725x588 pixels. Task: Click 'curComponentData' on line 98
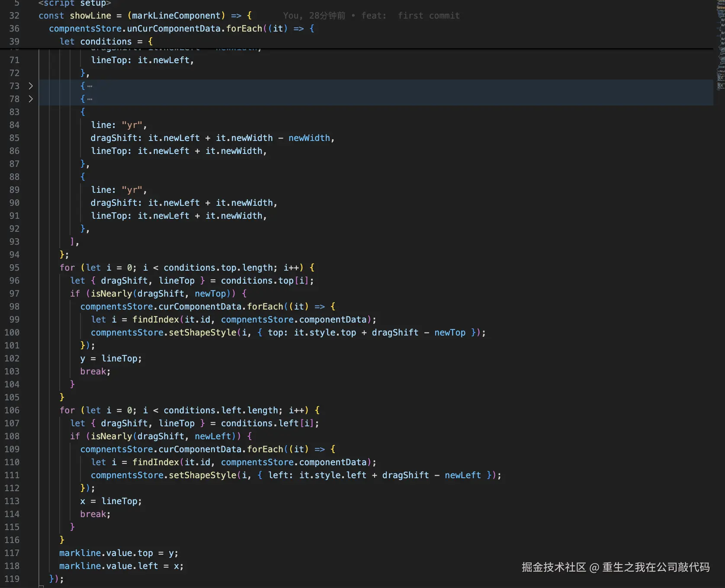coord(200,307)
